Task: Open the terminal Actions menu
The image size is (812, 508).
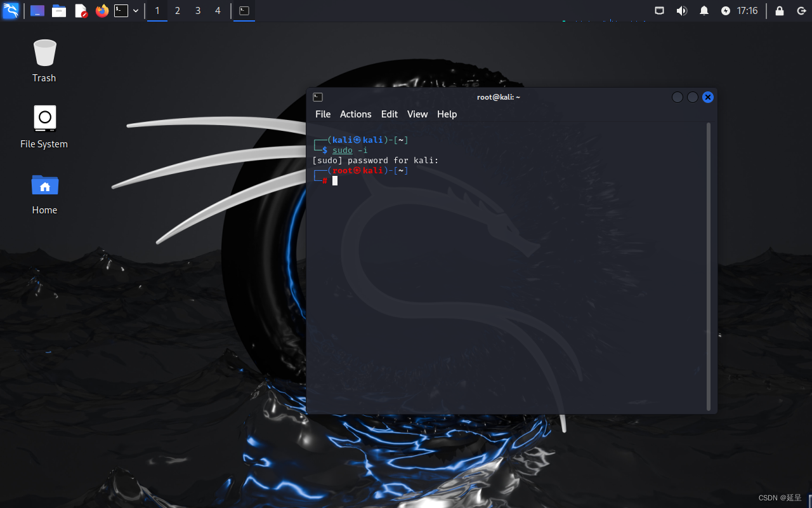Action: pos(355,114)
